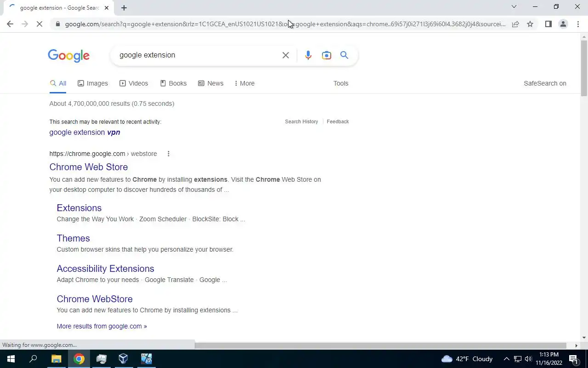Select the All results tab
Image resolution: width=588 pixels, height=368 pixels.
click(x=58, y=83)
